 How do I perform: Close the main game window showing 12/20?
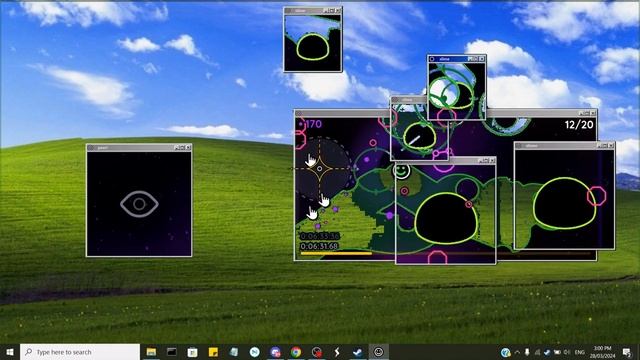(593, 113)
